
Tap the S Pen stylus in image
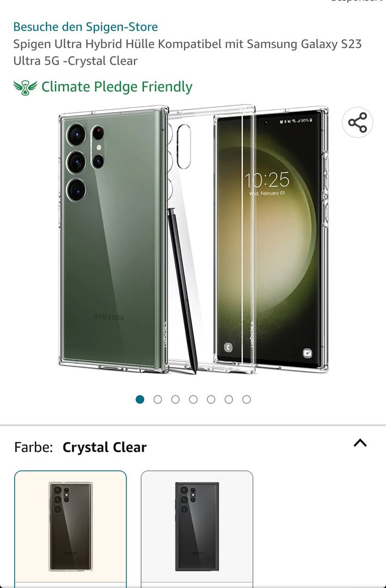[x=182, y=291]
